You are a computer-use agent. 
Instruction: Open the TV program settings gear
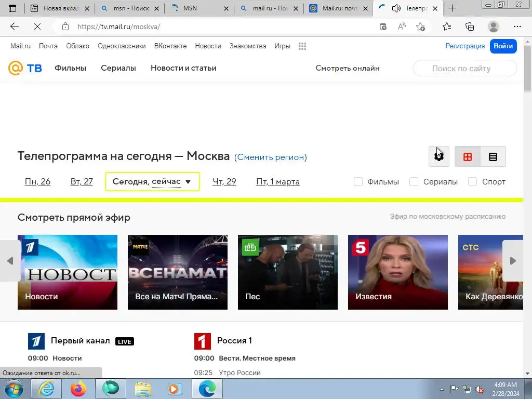pos(438,156)
